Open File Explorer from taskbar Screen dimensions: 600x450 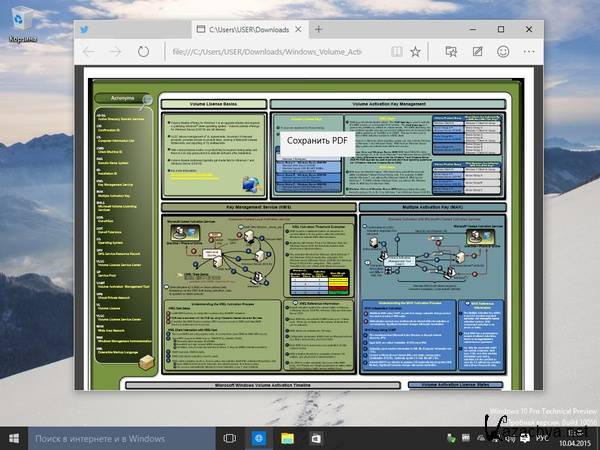point(287,437)
